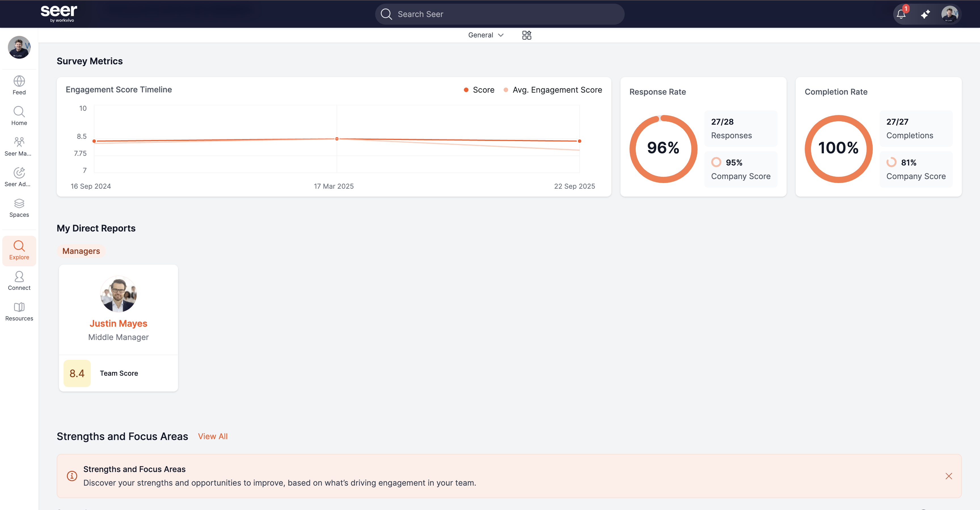The image size is (980, 510).
Task: Click the dashboard widgets grid icon
Action: pos(527,35)
